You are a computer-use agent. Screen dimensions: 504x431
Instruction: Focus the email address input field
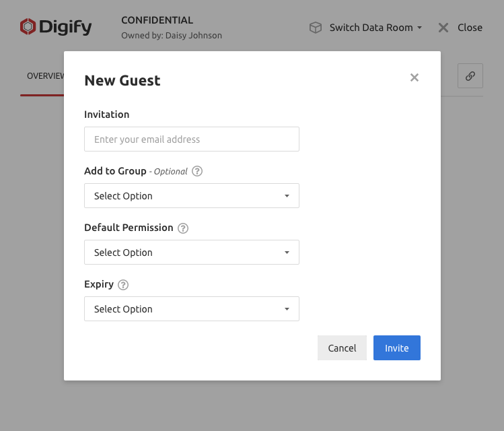click(192, 139)
